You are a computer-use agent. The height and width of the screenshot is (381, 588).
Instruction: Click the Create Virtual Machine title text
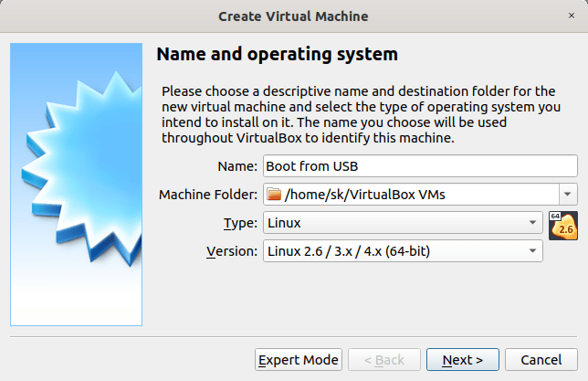pos(293,16)
